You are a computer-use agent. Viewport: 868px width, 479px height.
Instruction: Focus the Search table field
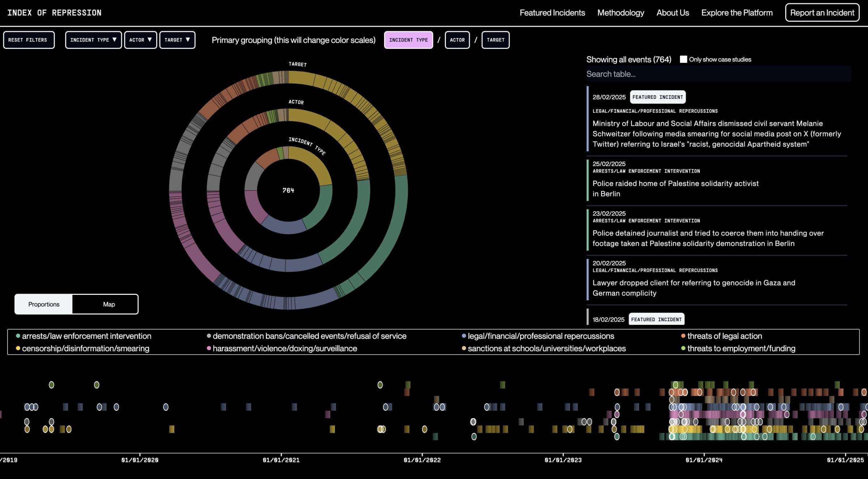click(x=719, y=74)
